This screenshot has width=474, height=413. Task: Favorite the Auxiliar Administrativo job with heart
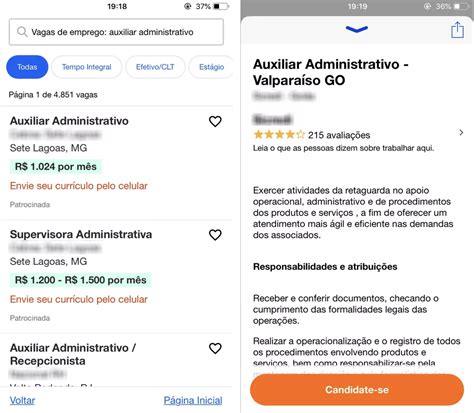pos(215,121)
